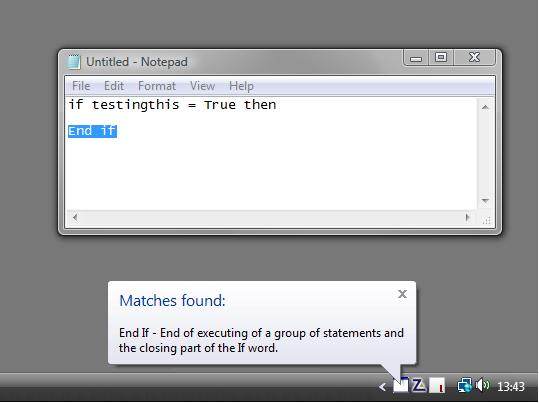Click the 13:43 taskbar clock
Viewport: 539px width, 403px height.
click(511, 386)
